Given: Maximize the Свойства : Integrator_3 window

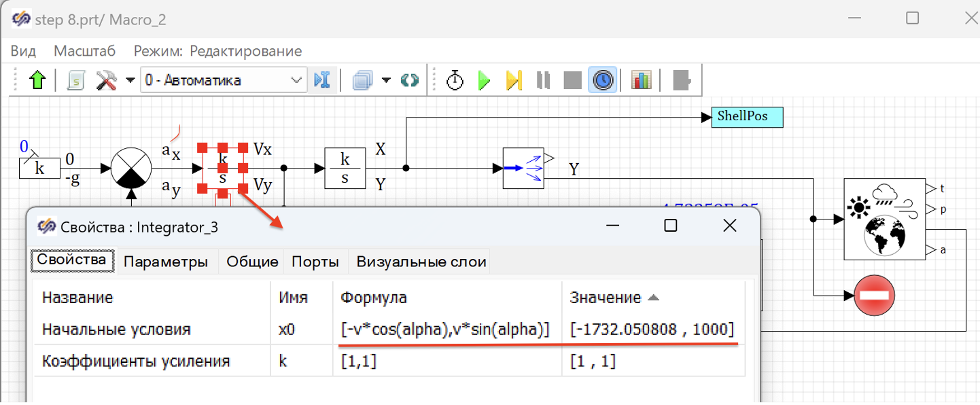Looking at the screenshot, I should click(x=671, y=226).
